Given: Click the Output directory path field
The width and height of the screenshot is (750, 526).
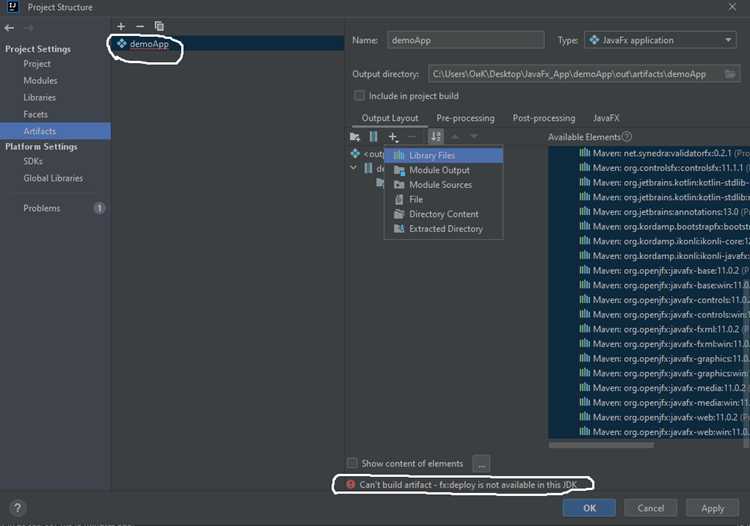Looking at the screenshot, I should pyautogui.click(x=576, y=74).
